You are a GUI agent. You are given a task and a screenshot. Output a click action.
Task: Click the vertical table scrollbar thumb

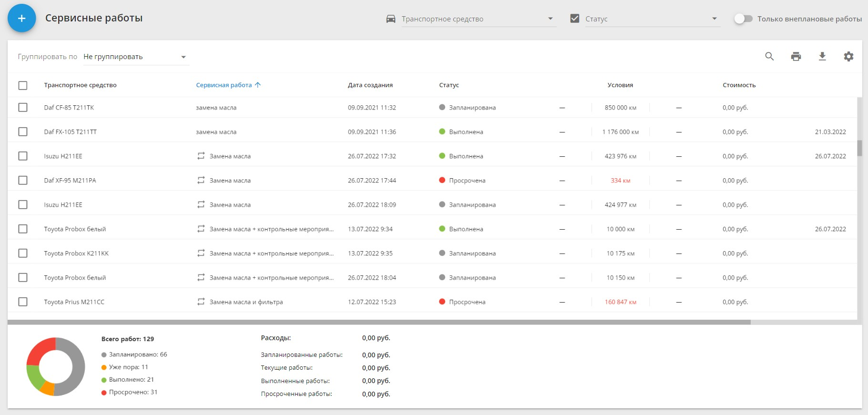coord(859,148)
